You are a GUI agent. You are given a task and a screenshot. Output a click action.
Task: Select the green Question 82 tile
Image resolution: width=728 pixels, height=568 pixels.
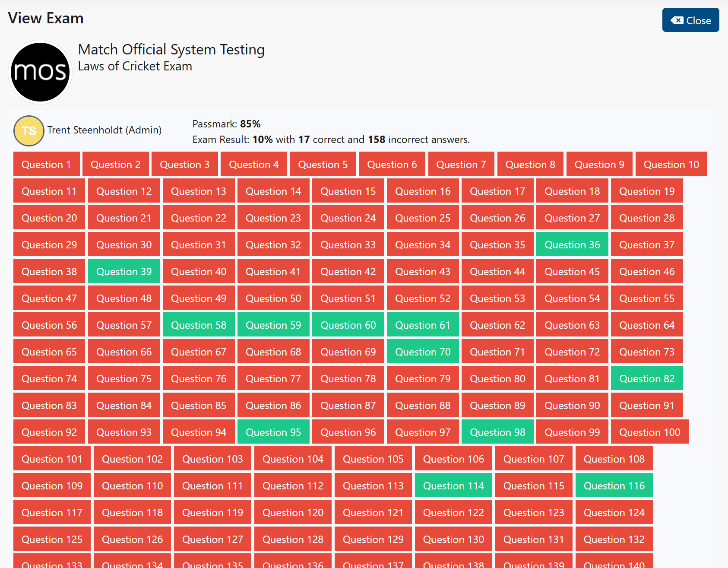pos(646,378)
